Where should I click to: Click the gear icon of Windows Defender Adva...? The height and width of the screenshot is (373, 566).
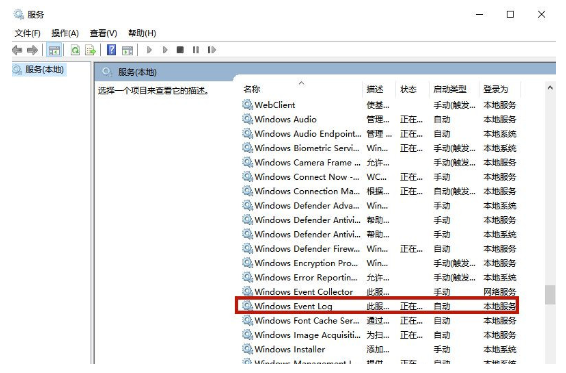point(247,205)
